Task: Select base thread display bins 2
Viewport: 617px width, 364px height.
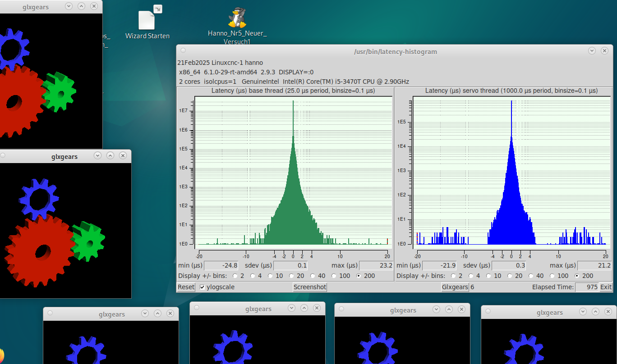Action: tap(235, 276)
